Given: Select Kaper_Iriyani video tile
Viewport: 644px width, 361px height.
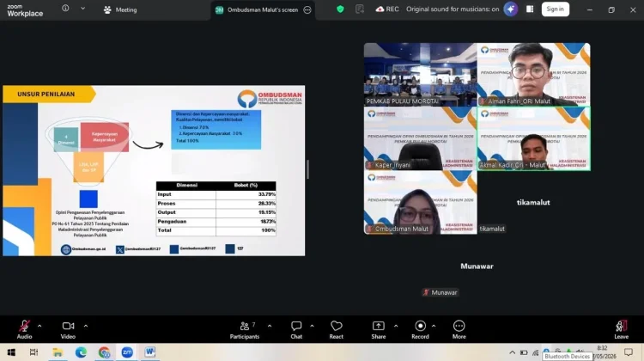Looking at the screenshot, I should click(420, 138).
